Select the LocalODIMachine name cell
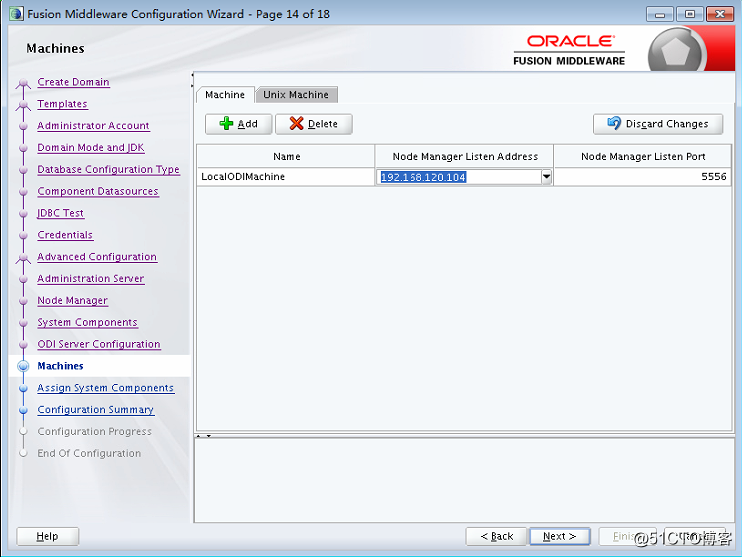Image resolution: width=742 pixels, height=557 pixels. tap(286, 177)
